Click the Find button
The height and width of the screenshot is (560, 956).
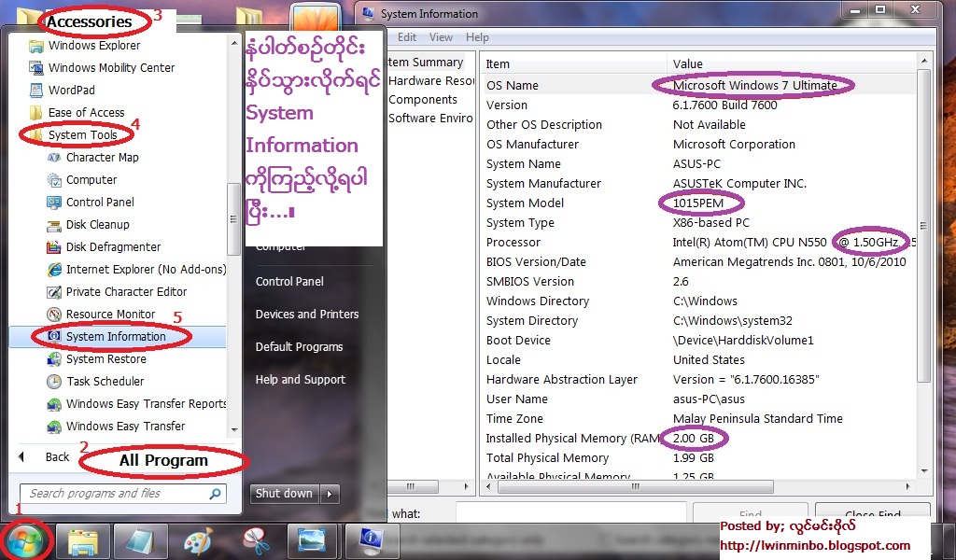750,513
